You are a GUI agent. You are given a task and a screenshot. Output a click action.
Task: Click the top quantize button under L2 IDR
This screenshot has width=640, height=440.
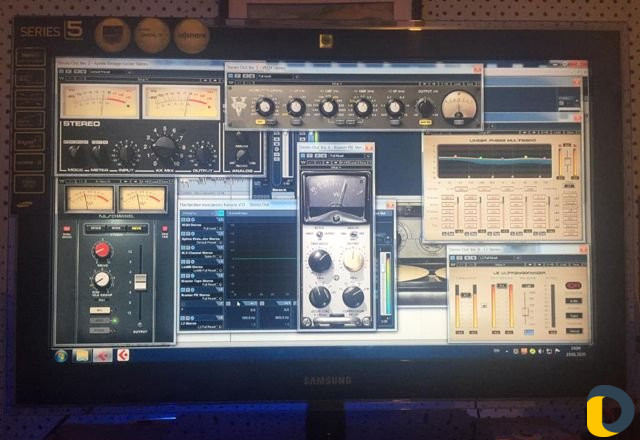pyautogui.click(x=573, y=301)
